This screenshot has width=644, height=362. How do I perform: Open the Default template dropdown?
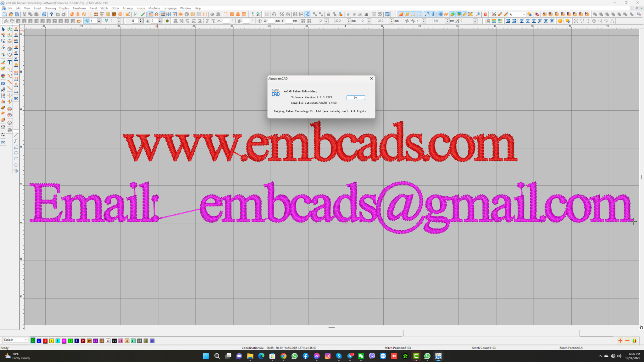point(26,340)
